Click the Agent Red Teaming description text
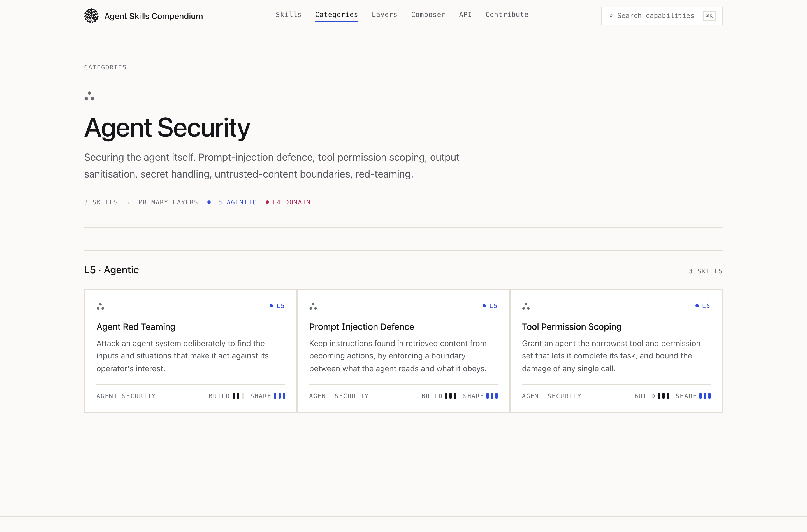 click(183, 356)
